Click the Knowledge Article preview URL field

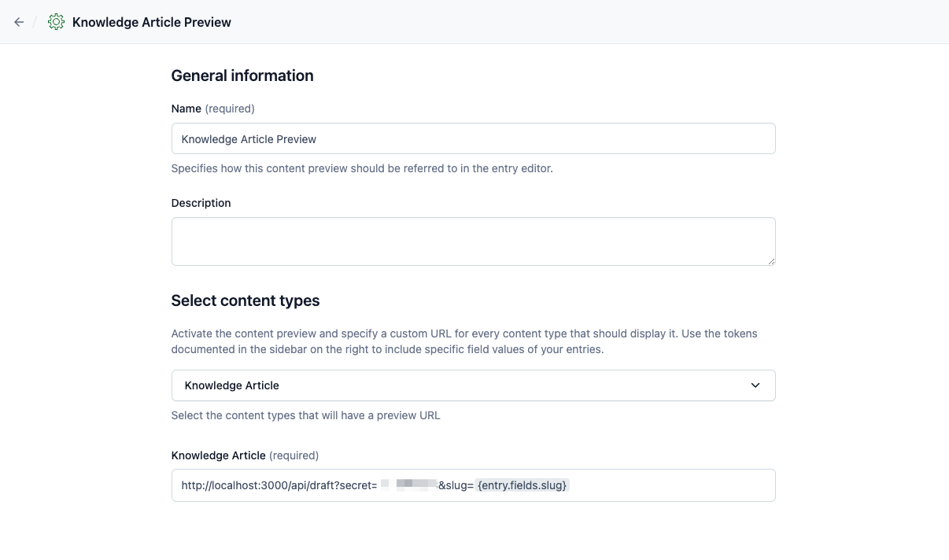click(472, 485)
